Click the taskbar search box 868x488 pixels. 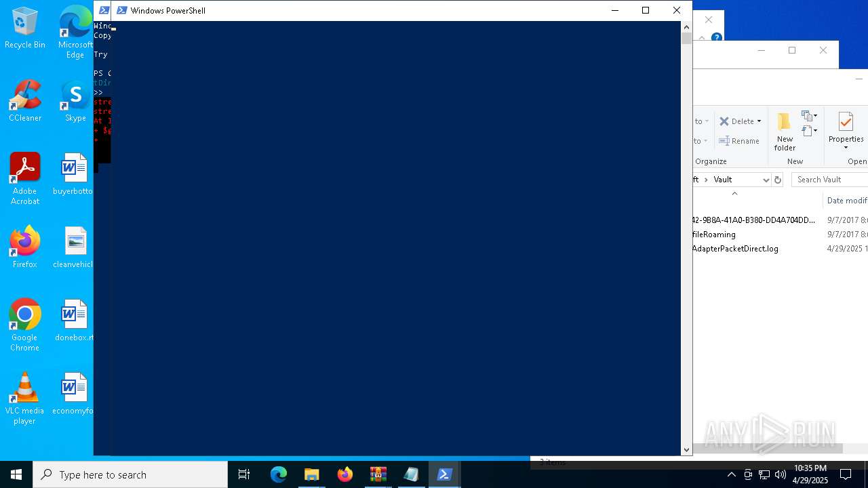click(130, 474)
